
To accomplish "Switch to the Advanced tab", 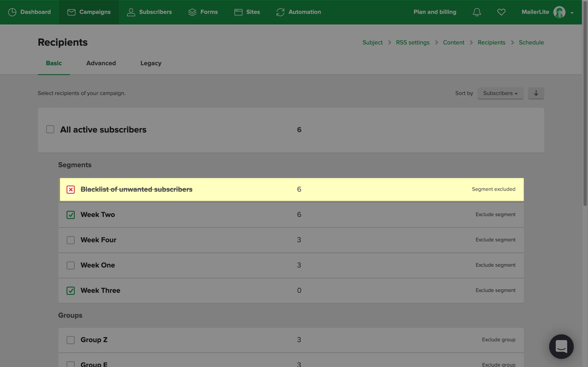I will [x=101, y=63].
